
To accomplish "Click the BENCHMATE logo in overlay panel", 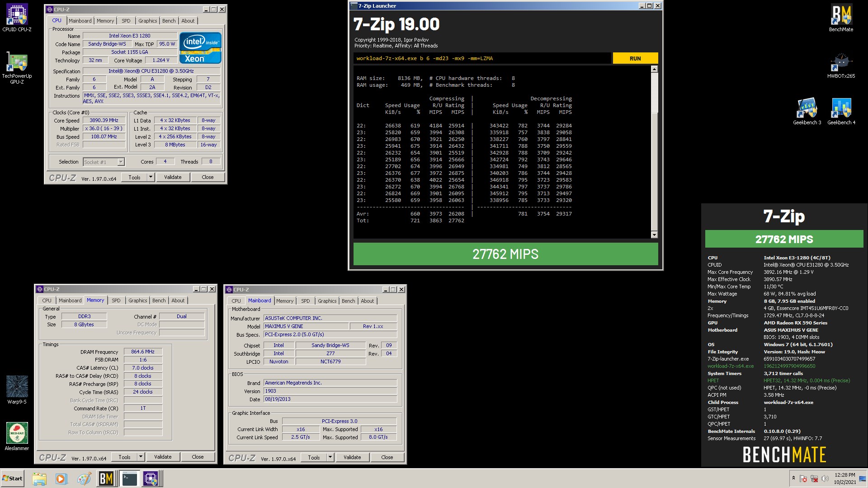I will [784, 454].
